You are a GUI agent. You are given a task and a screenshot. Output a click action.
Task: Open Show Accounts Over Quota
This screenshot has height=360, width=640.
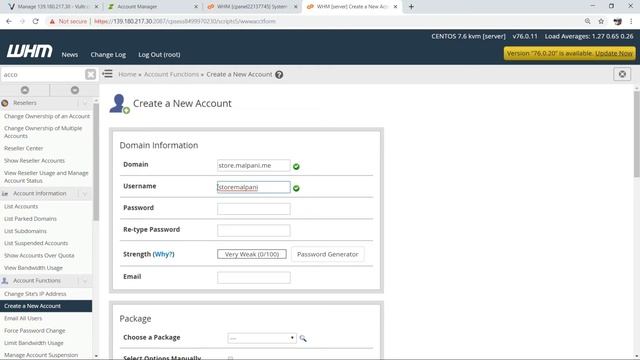pos(39,256)
